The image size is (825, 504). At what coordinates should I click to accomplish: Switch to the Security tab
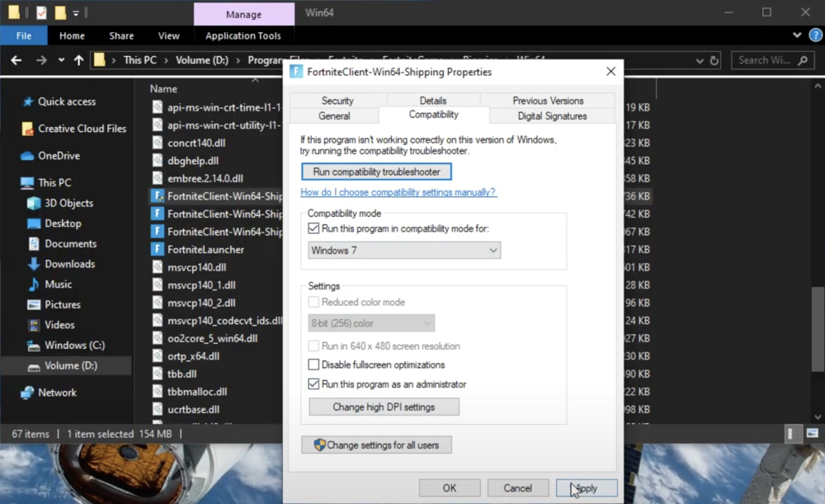pyautogui.click(x=337, y=101)
